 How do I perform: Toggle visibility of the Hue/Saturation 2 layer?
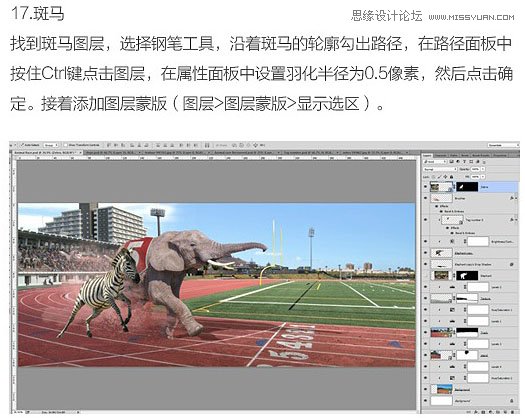(x=425, y=377)
